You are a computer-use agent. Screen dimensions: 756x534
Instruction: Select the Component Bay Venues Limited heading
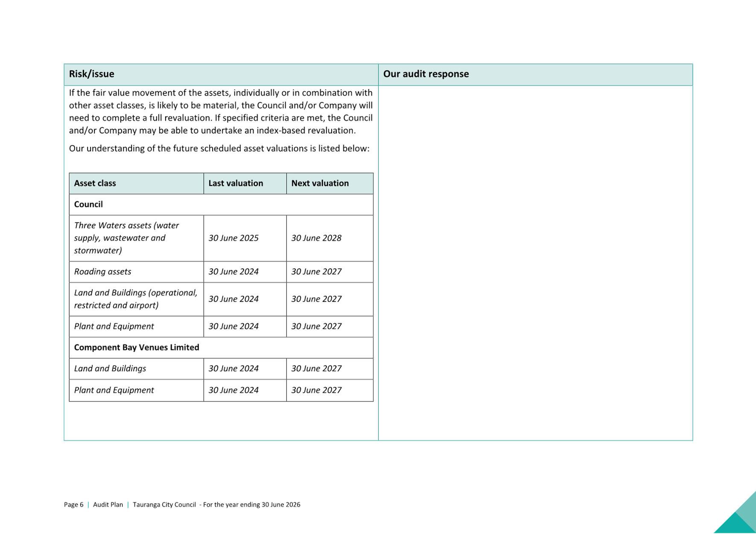point(137,348)
